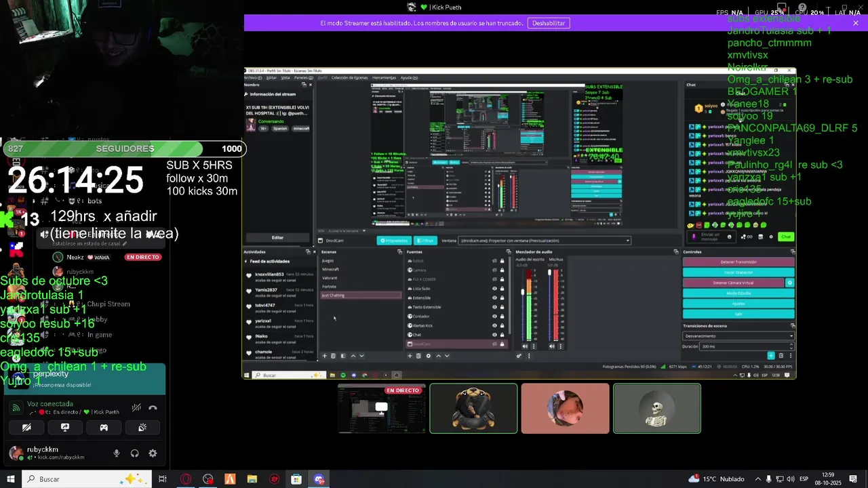Image resolution: width=868 pixels, height=488 pixels.
Task: Open the perplexity reward available card
Action: click(85, 379)
